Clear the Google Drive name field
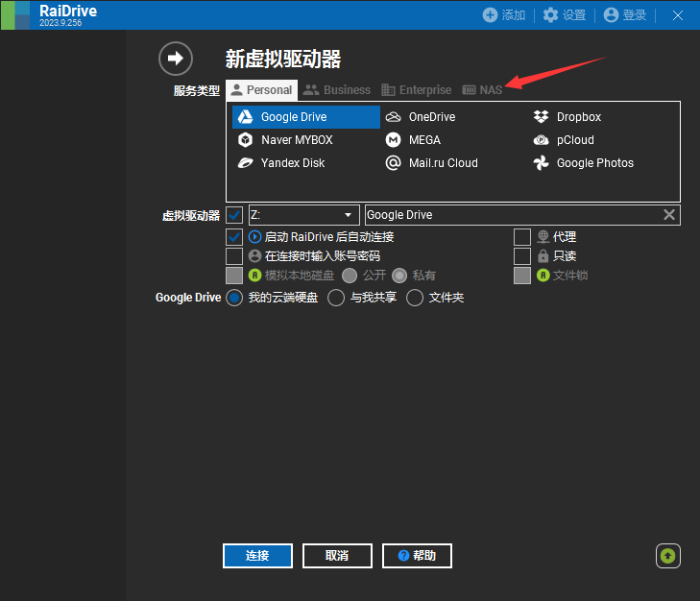 (x=668, y=215)
